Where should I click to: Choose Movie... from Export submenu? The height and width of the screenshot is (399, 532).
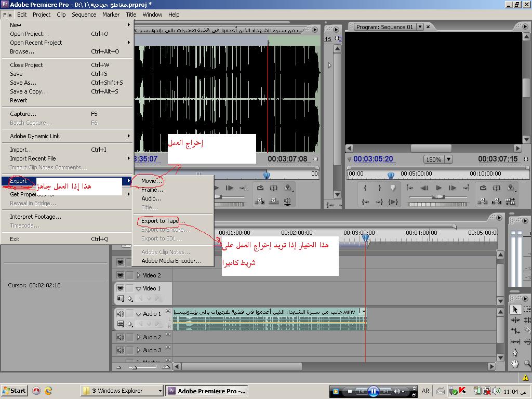click(152, 181)
